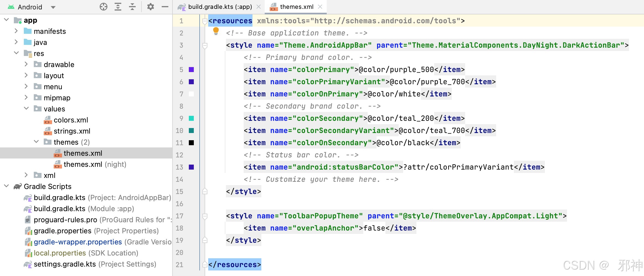
Task: Open colors.xml in project tree
Action: (71, 120)
